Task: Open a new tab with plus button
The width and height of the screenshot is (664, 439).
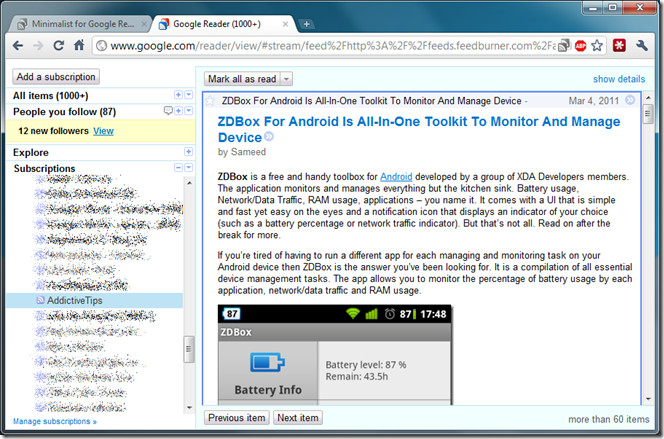Action: [306, 24]
